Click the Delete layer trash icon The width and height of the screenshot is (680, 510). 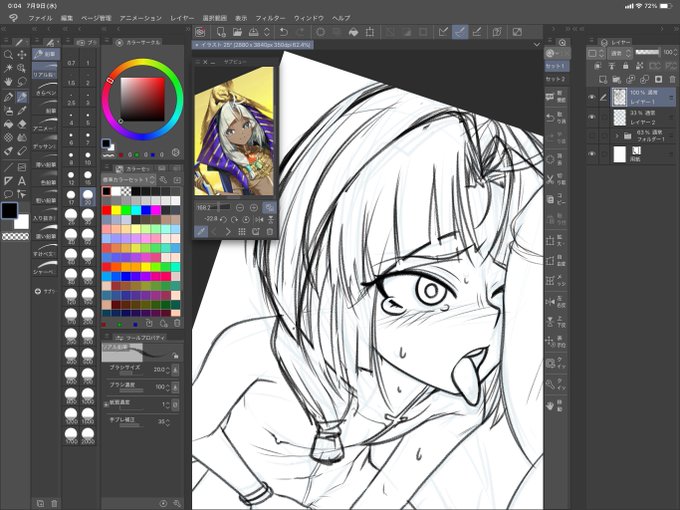672,79
